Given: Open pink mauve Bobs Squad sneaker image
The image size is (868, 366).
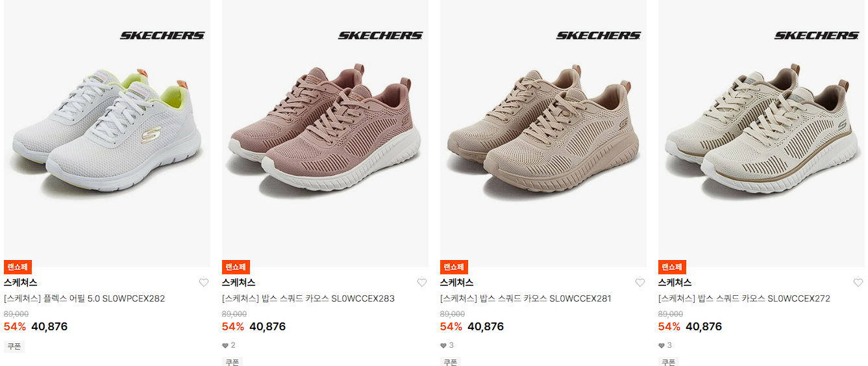Looking at the screenshot, I should point(325,133).
